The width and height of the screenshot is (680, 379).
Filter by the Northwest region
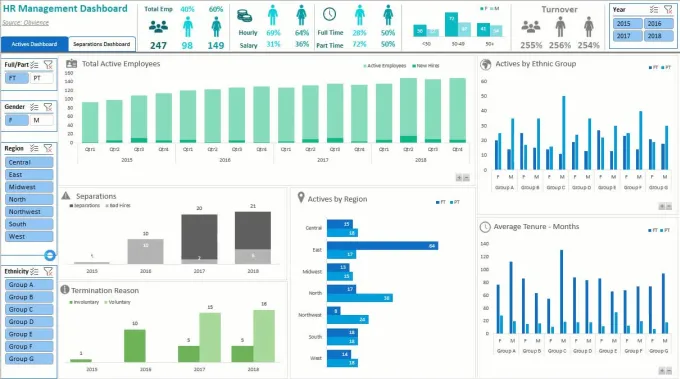pyautogui.click(x=29, y=212)
